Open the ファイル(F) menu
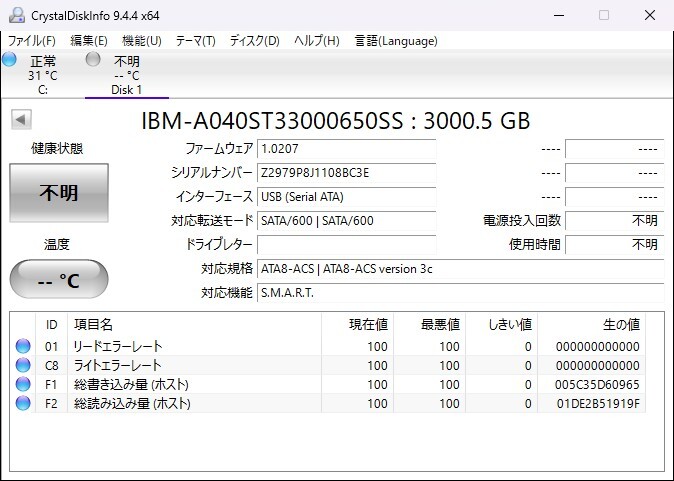The height and width of the screenshot is (481, 674). click(x=32, y=41)
